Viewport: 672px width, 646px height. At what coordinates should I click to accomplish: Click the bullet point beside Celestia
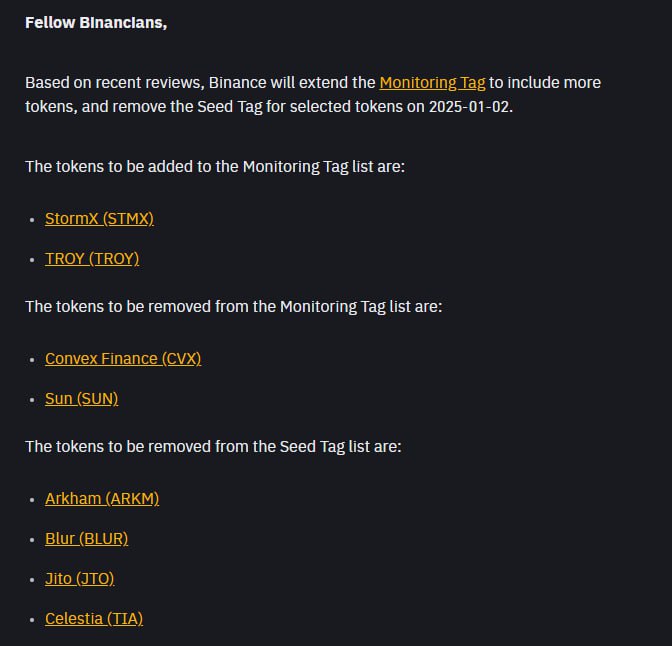point(32,620)
